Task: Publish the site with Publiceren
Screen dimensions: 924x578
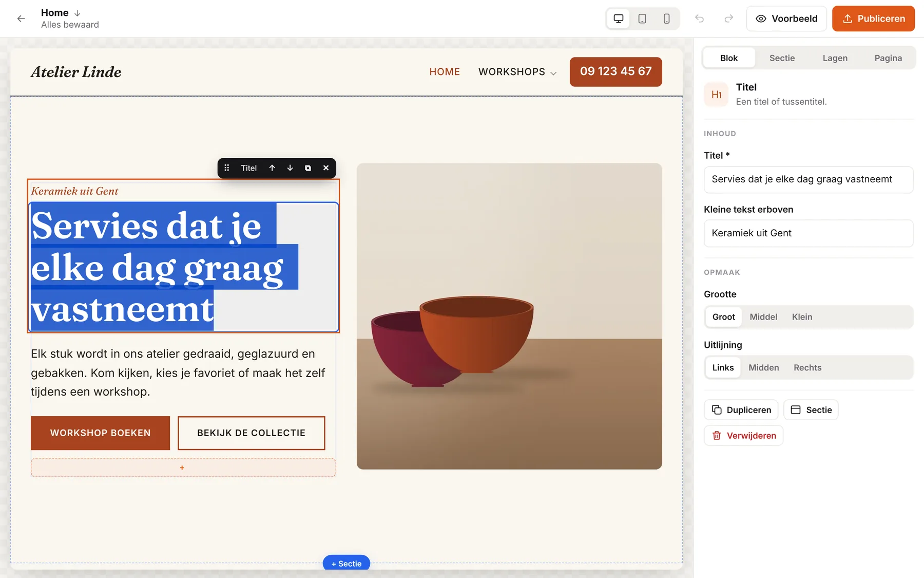Action: (x=873, y=18)
